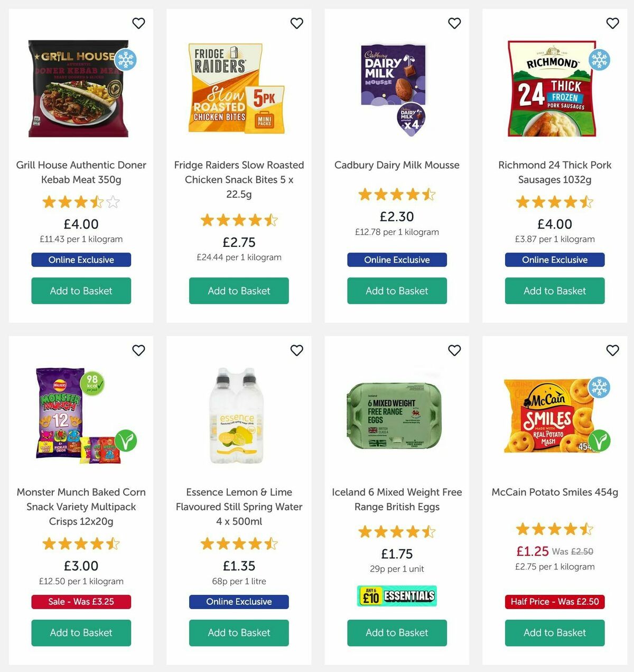This screenshot has width=634, height=672.
Task: Click the £10 Essentials badge under Iceland eggs
Action: click(x=396, y=595)
